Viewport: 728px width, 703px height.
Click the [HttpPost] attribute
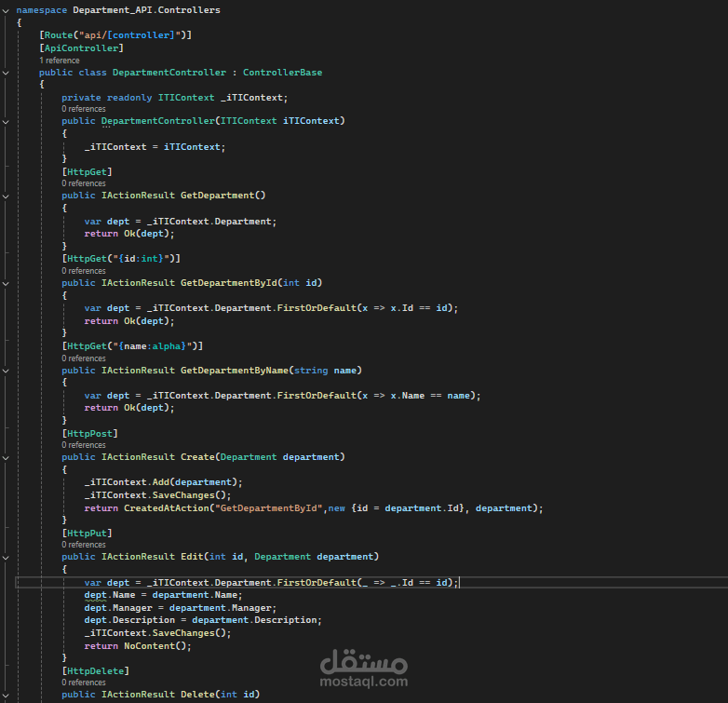[x=89, y=433]
